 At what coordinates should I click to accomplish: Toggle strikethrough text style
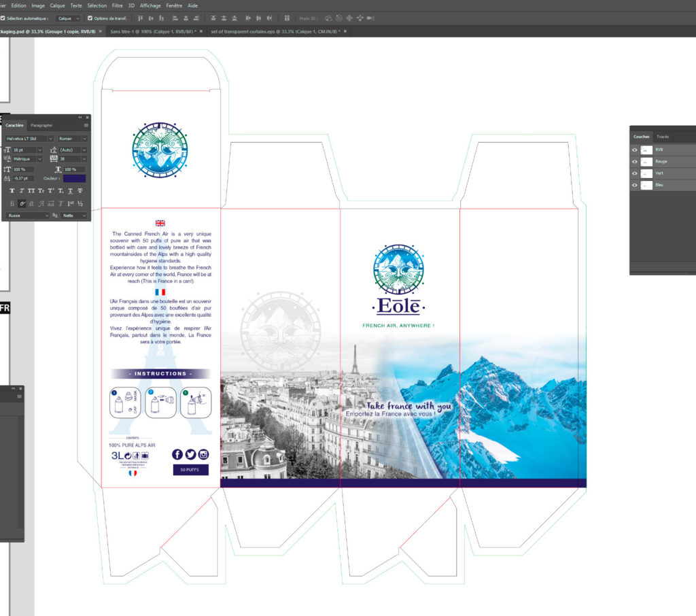coord(80,191)
